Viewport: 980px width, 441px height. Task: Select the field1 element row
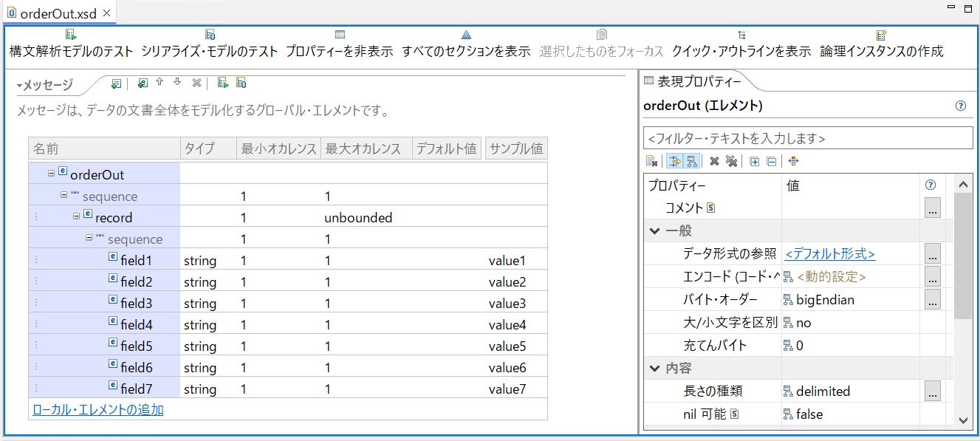pyautogui.click(x=288, y=261)
